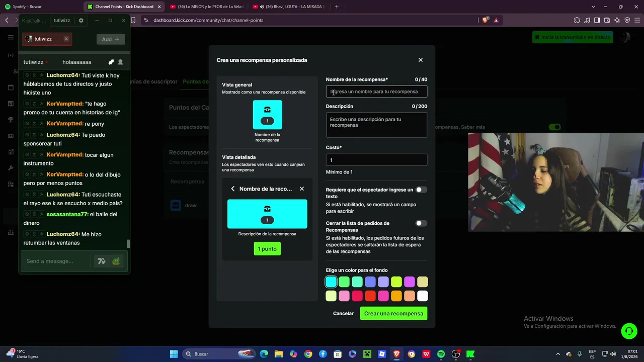This screenshot has width=644, height=362.
Task: Open Brave Wallet icon
Action: point(607,20)
